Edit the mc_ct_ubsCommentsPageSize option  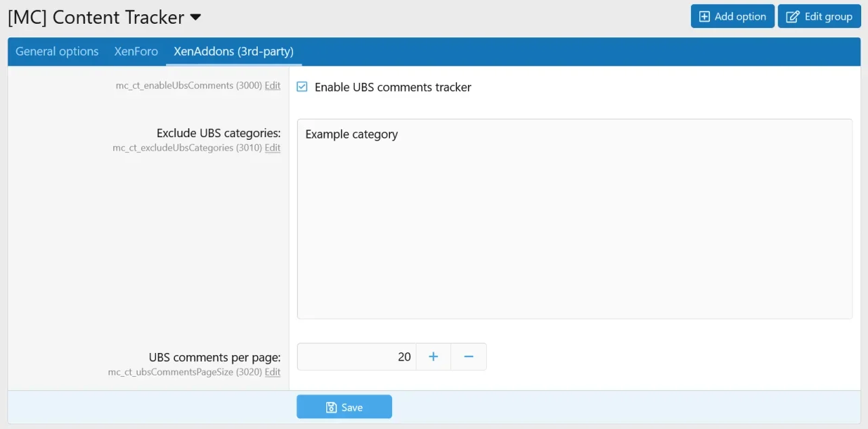point(273,372)
